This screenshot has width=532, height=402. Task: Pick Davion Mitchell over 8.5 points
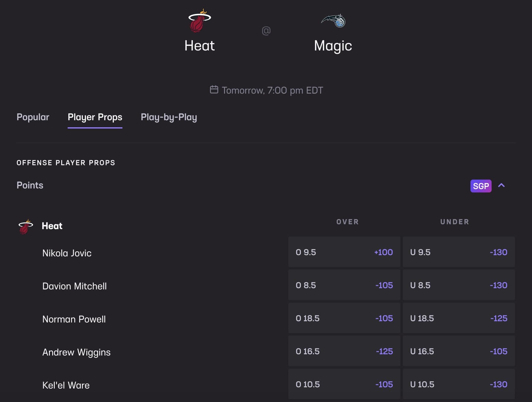point(344,285)
